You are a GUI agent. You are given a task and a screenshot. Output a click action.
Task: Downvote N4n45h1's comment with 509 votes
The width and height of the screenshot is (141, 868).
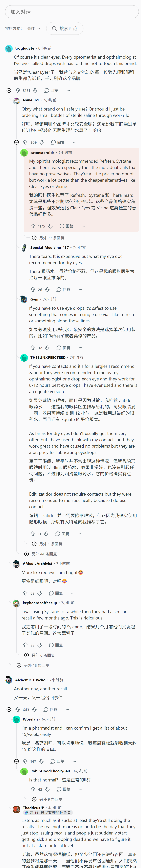(x=42, y=142)
